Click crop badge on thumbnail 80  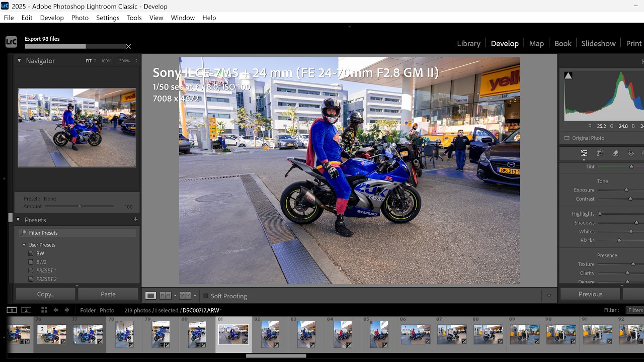point(197,345)
